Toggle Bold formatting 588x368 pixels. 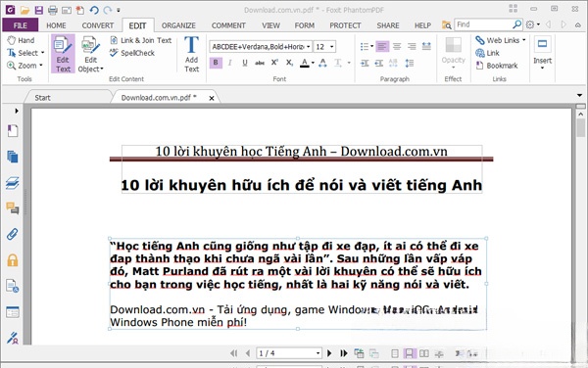[x=216, y=63]
